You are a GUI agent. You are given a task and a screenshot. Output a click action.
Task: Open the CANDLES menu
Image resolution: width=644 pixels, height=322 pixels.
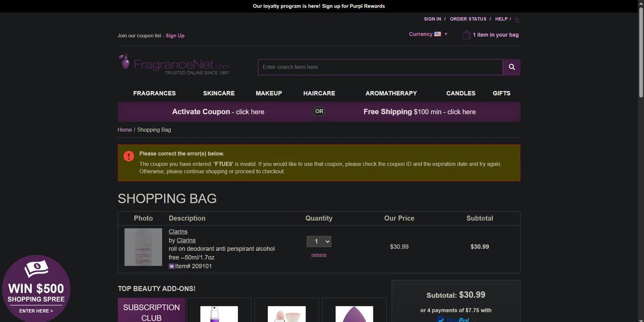tap(461, 93)
